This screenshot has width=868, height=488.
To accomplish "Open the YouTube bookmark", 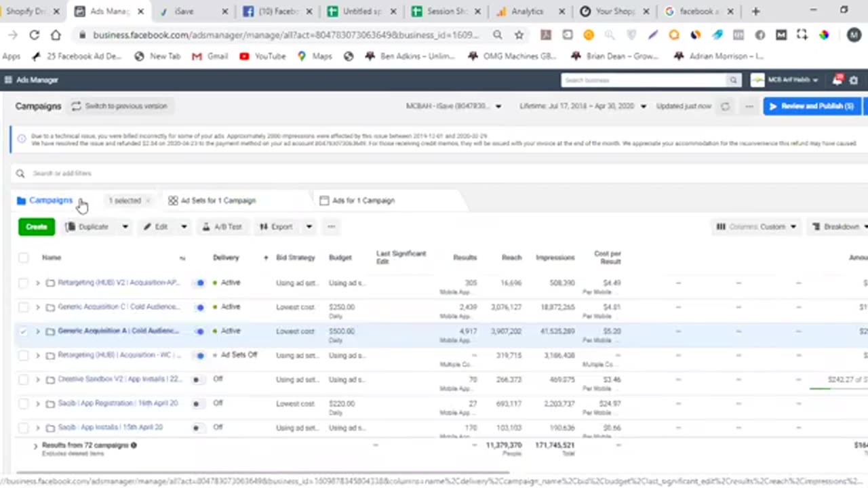I will click(x=262, y=56).
